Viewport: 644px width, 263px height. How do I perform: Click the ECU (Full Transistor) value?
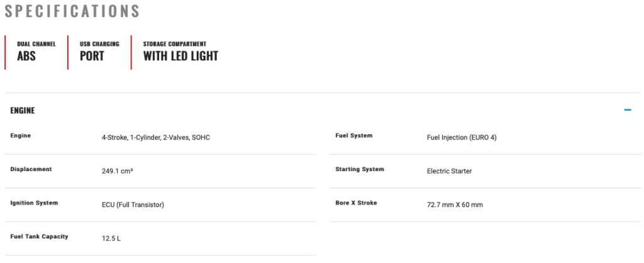pyautogui.click(x=133, y=204)
